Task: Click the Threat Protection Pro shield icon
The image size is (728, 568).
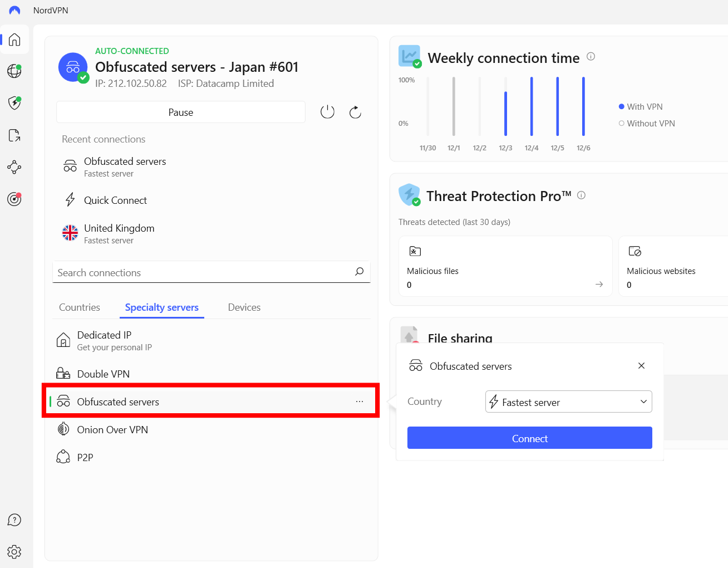Action: [x=410, y=195]
